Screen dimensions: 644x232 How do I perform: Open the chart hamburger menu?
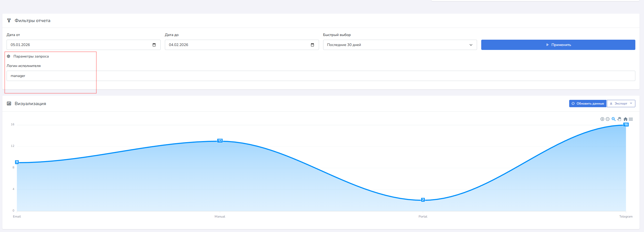coord(631,119)
